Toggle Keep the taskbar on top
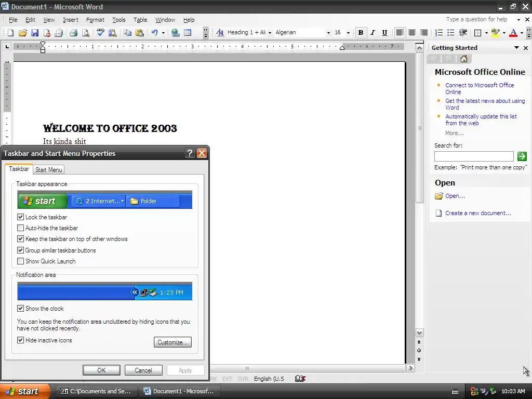Screen dimensions: 532x399 pyautogui.click(x=20, y=239)
